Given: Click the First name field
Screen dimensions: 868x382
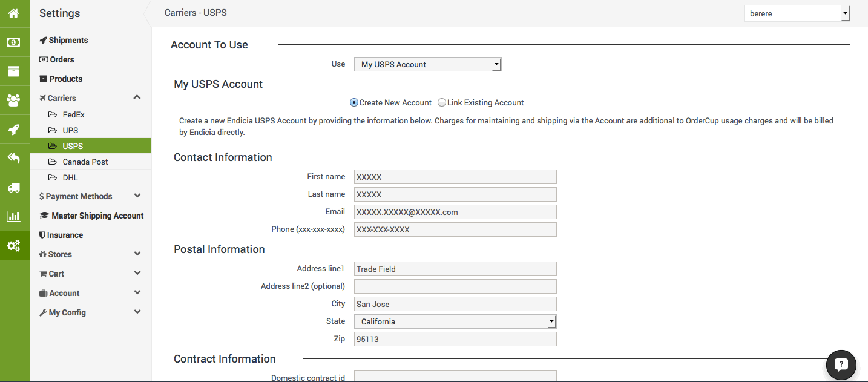Looking at the screenshot, I should (x=455, y=177).
